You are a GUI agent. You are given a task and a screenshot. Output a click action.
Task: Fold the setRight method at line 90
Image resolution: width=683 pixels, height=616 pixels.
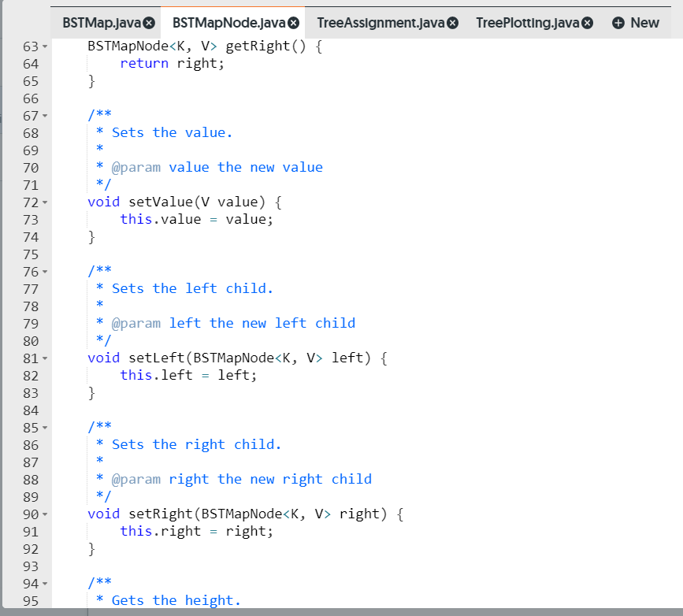[x=46, y=514]
